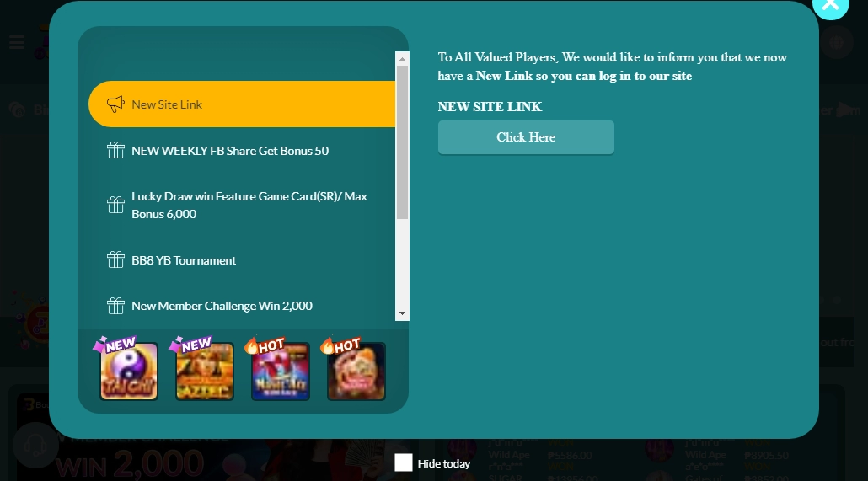Open the Tai Chi game thumbnail

click(129, 371)
